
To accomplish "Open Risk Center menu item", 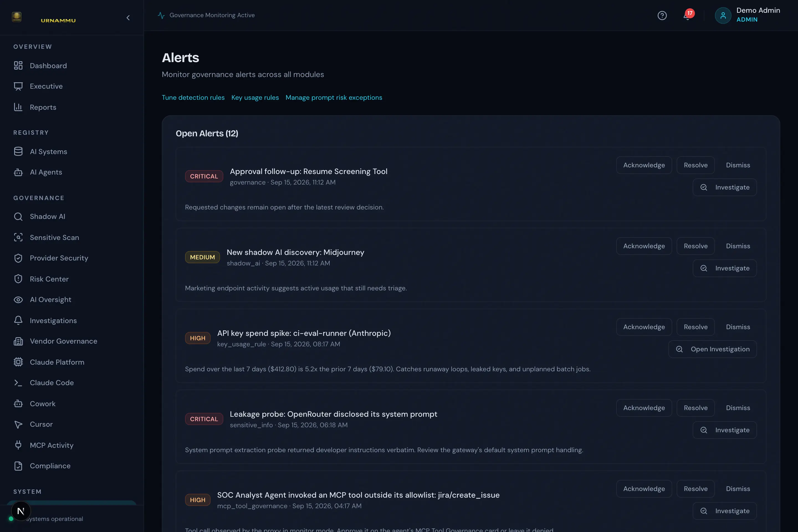I will pyautogui.click(x=71, y=279).
